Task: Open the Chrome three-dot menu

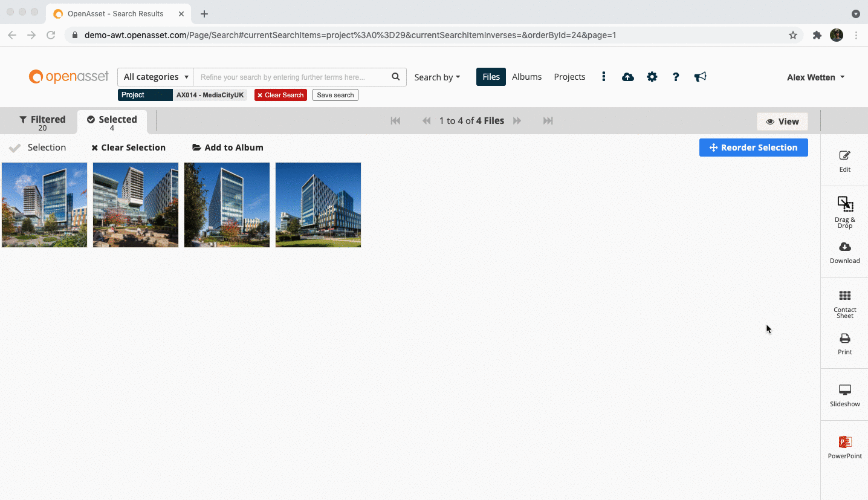Action: (x=856, y=35)
